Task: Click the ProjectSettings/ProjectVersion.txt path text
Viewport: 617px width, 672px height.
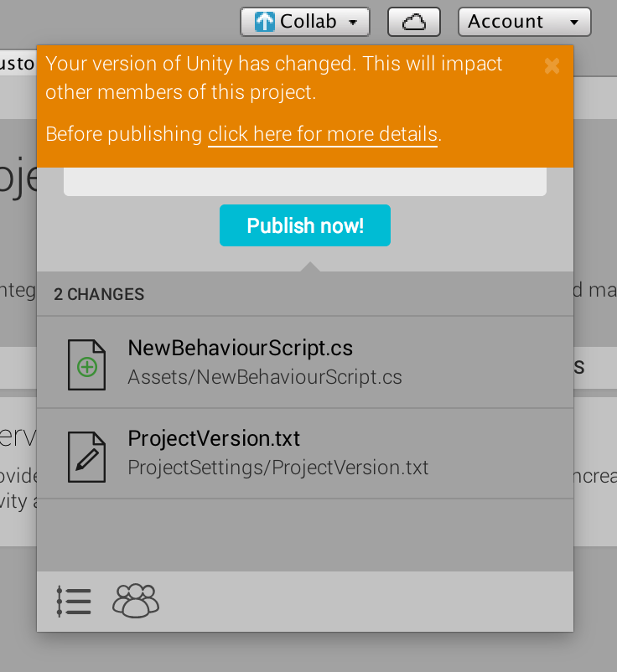Action: tap(278, 468)
